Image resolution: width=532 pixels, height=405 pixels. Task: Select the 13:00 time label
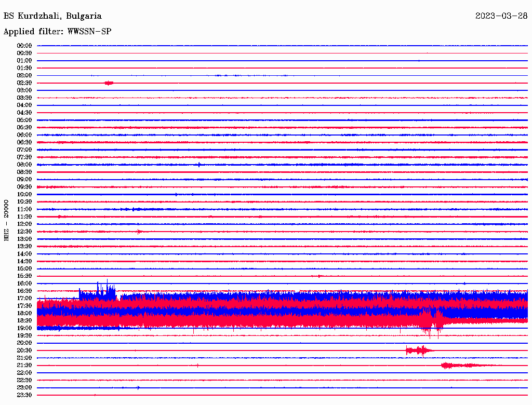click(x=24, y=239)
